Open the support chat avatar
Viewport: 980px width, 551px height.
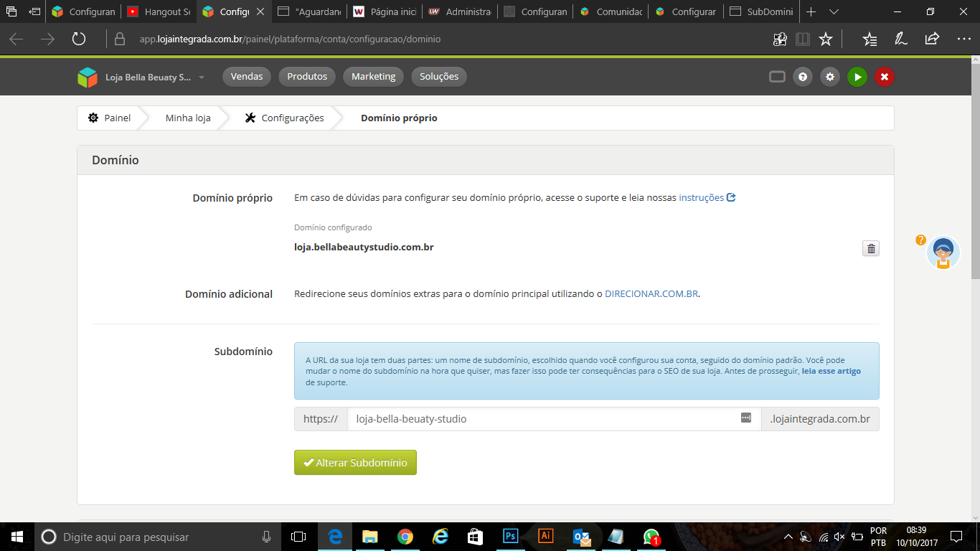943,253
